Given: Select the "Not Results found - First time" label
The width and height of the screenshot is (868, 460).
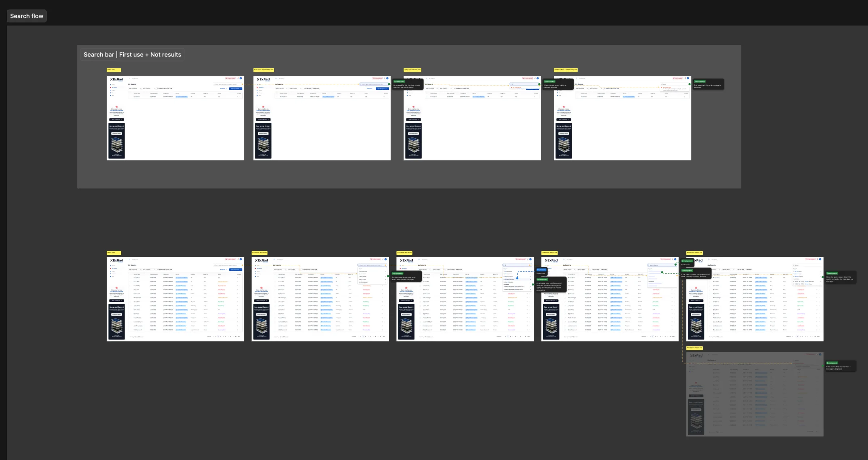Looking at the screenshot, I should [x=566, y=70].
